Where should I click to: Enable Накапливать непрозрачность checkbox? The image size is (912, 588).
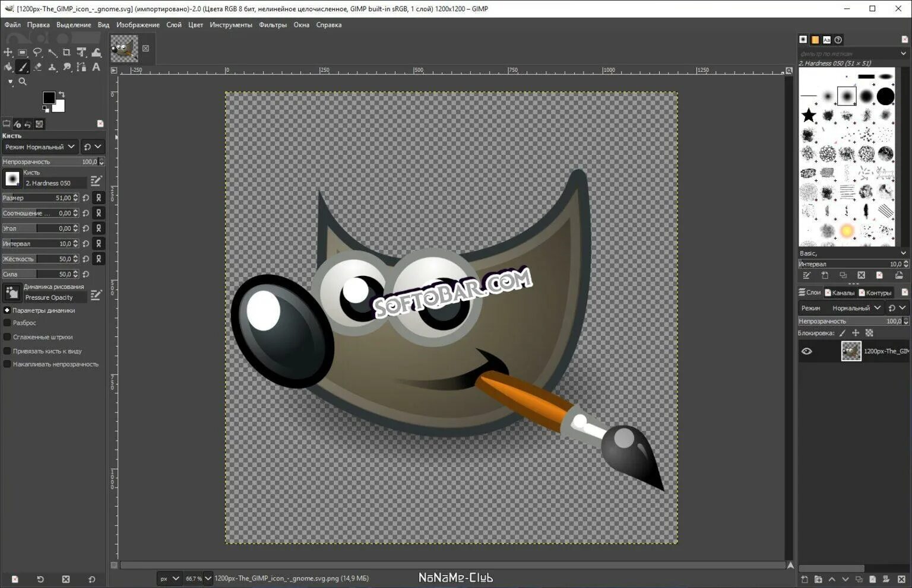tap(7, 364)
